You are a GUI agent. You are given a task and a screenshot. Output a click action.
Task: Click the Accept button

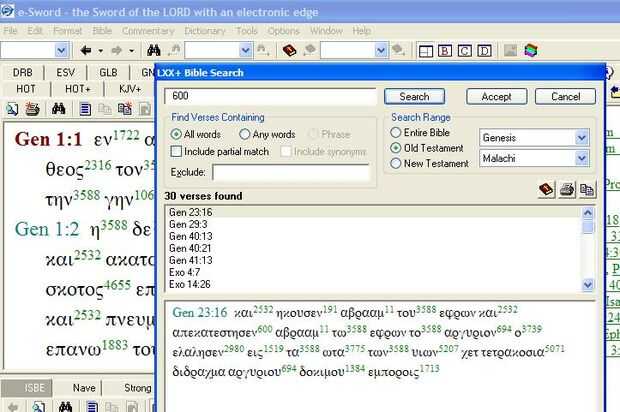pyautogui.click(x=496, y=96)
